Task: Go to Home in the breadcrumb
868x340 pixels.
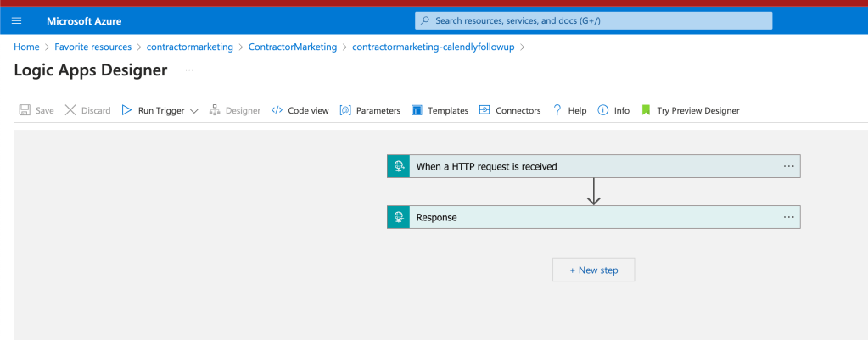Action: 26,47
